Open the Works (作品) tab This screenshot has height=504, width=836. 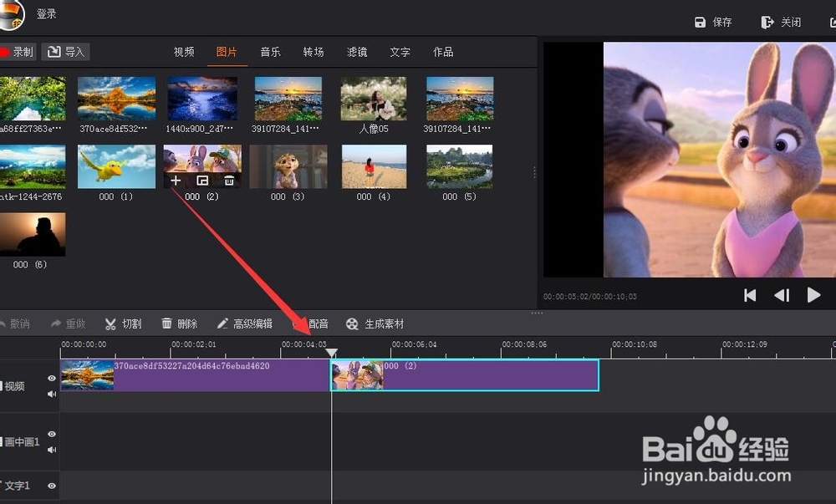443,52
